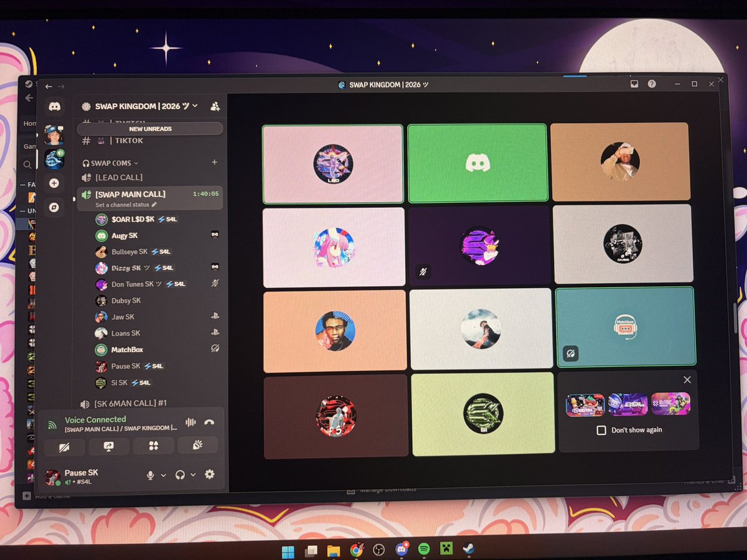Open the invite members icon beside server name
Image resolution: width=747 pixels, height=560 pixels.
point(215,106)
